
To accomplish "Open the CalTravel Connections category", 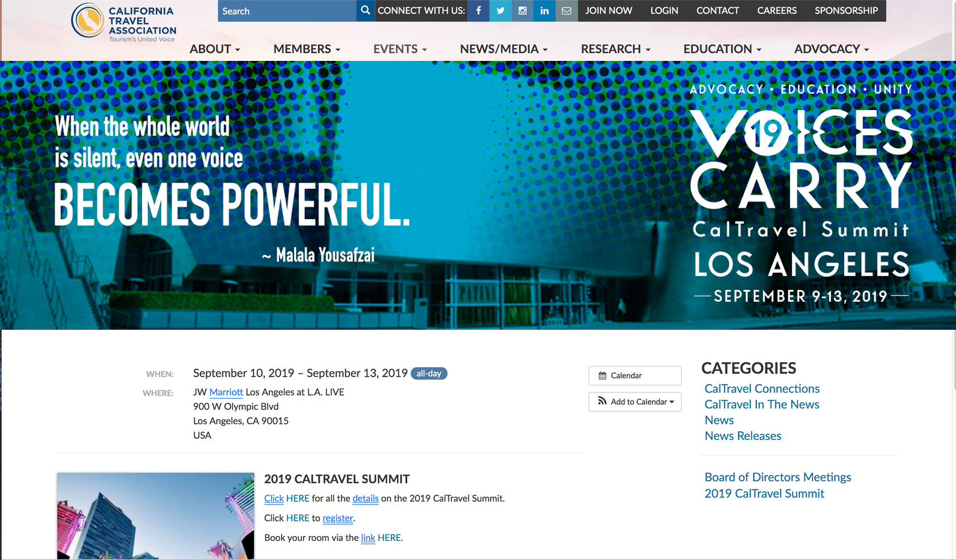I will pos(762,388).
